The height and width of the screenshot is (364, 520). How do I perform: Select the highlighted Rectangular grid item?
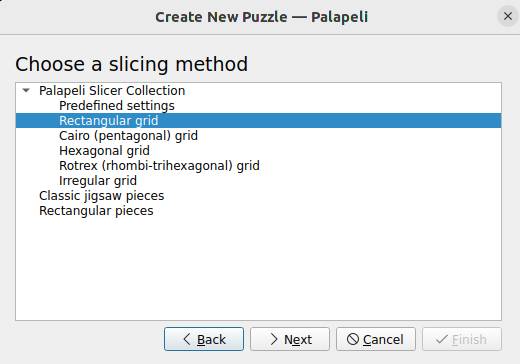(258, 120)
